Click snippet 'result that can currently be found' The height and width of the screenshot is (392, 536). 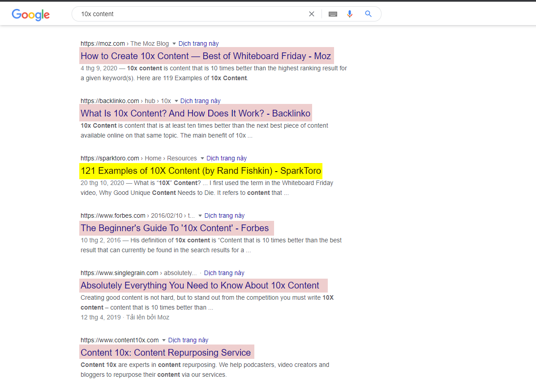[129, 250]
